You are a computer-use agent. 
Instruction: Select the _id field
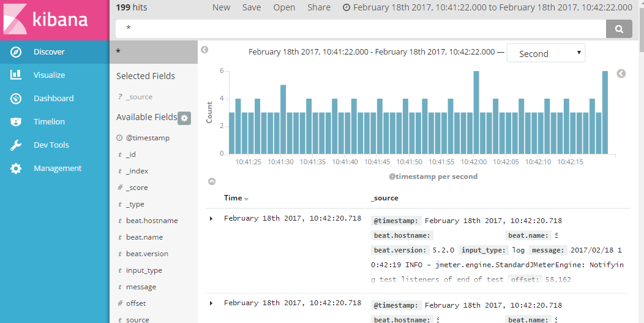click(131, 154)
